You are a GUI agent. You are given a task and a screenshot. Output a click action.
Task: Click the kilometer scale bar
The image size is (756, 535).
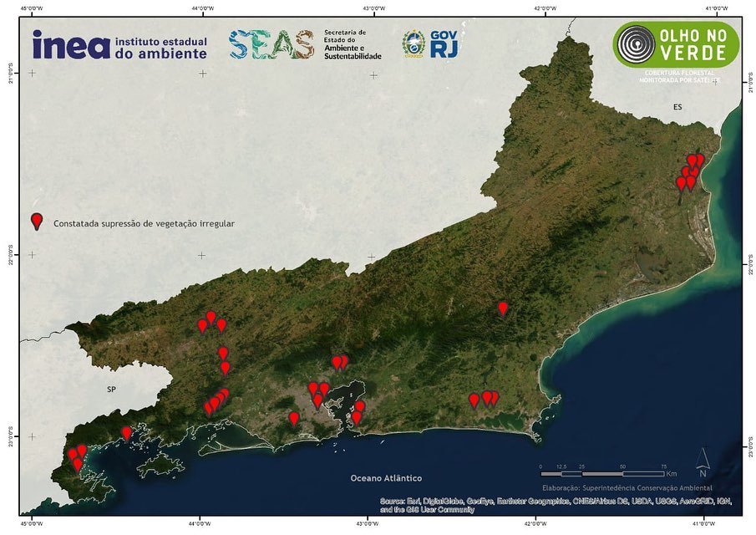click(x=601, y=474)
